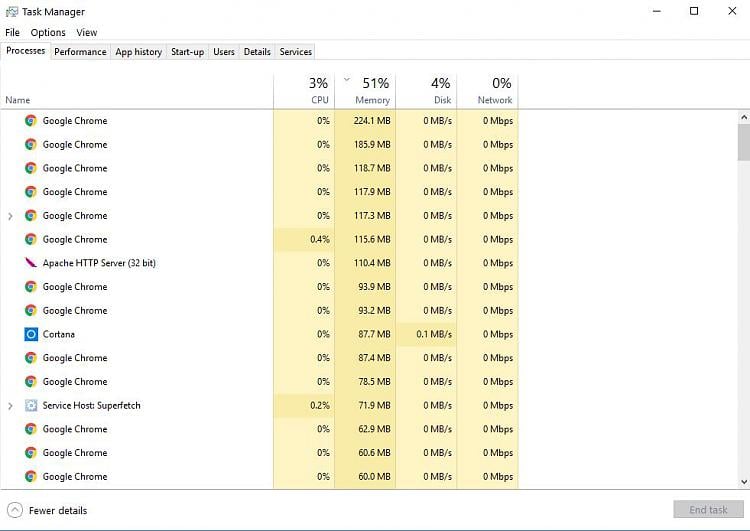The image size is (750, 531).
Task: Select the Apache HTTP Server (32 bit) row
Action: pyautogui.click(x=259, y=263)
